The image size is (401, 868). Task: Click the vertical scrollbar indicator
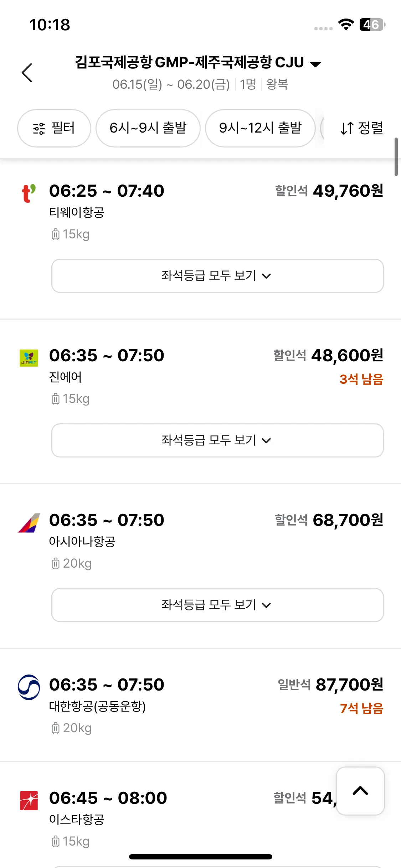pyautogui.click(x=396, y=157)
